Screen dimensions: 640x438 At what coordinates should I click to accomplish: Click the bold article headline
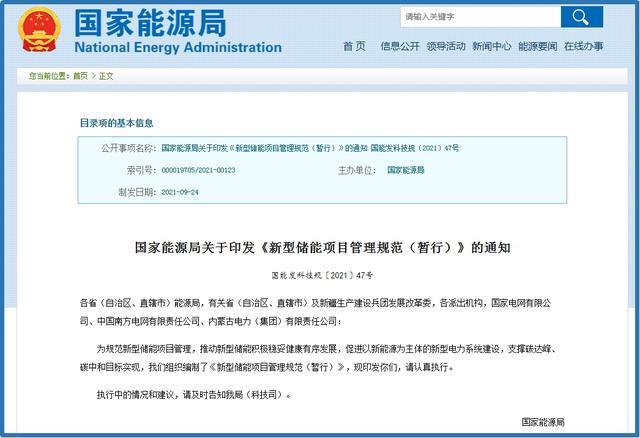(x=320, y=246)
